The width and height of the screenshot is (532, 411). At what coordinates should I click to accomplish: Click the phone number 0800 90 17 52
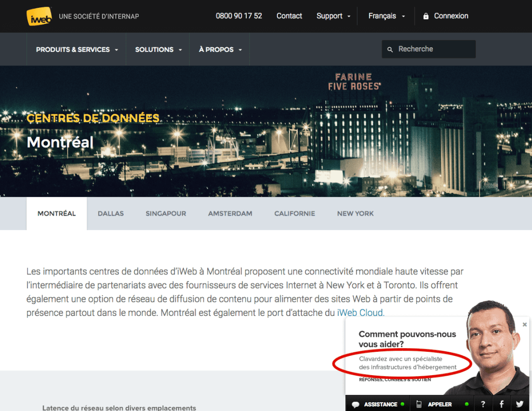pos(239,16)
